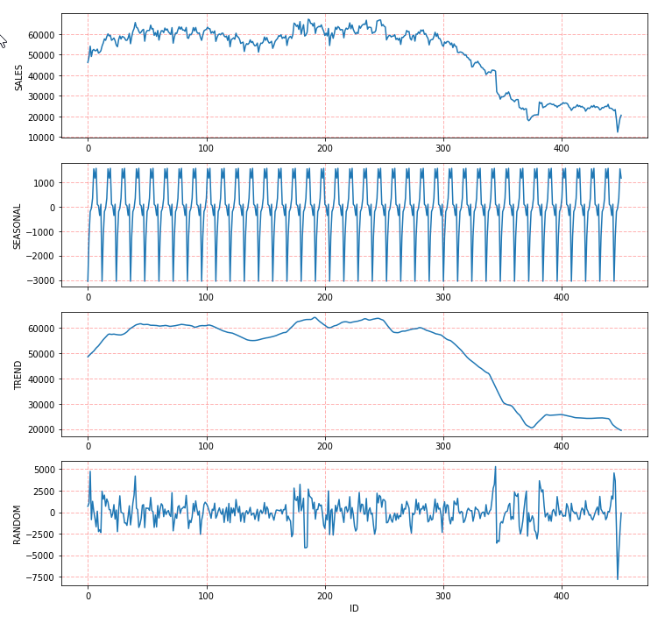Screen dimensions: 672x623
Task: Select the −2000 tick on SEASONAL plot
Action: point(40,256)
